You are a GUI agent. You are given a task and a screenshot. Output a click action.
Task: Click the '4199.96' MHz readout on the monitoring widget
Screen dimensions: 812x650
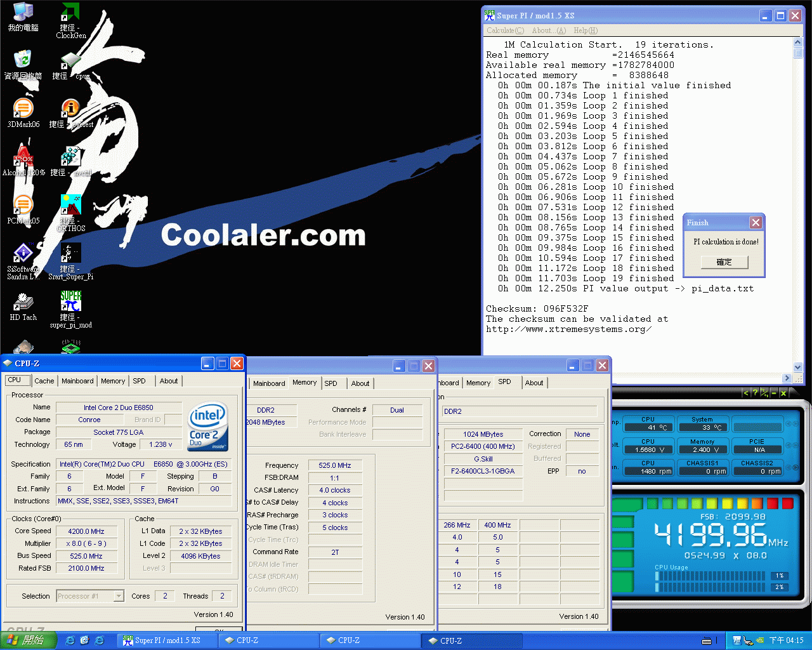point(711,536)
